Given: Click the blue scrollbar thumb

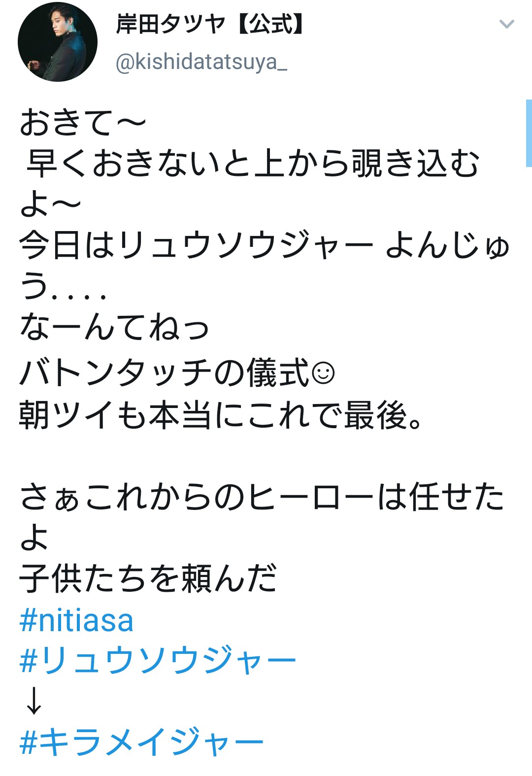Looking at the screenshot, I should pyautogui.click(x=529, y=133).
